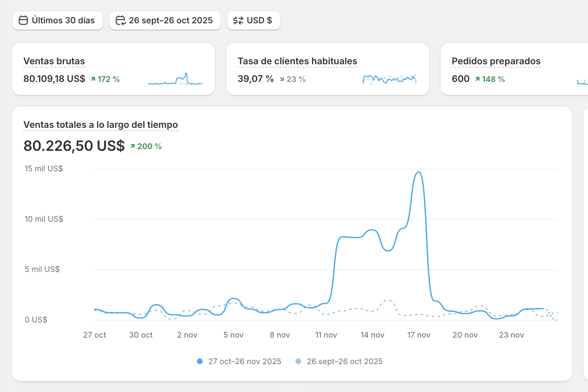
Task: Click the dark blue legend dot
Action: point(200,361)
